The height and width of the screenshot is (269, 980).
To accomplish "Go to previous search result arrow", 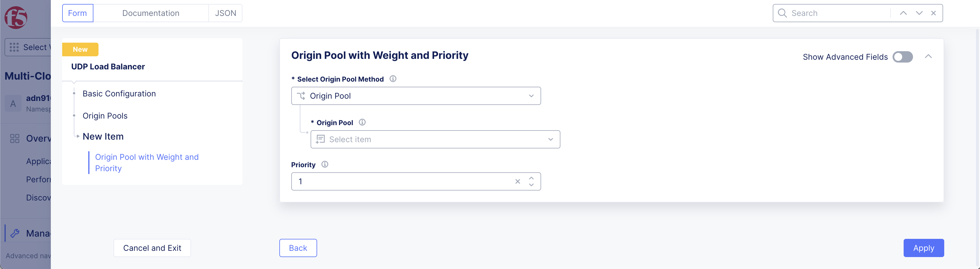I will (x=903, y=13).
